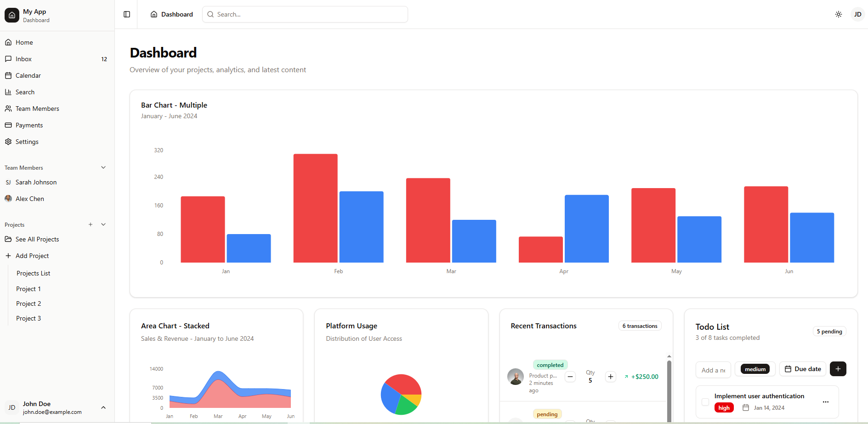Select Search in the sidebar navigation
The height and width of the screenshot is (424, 868).
click(x=57, y=92)
